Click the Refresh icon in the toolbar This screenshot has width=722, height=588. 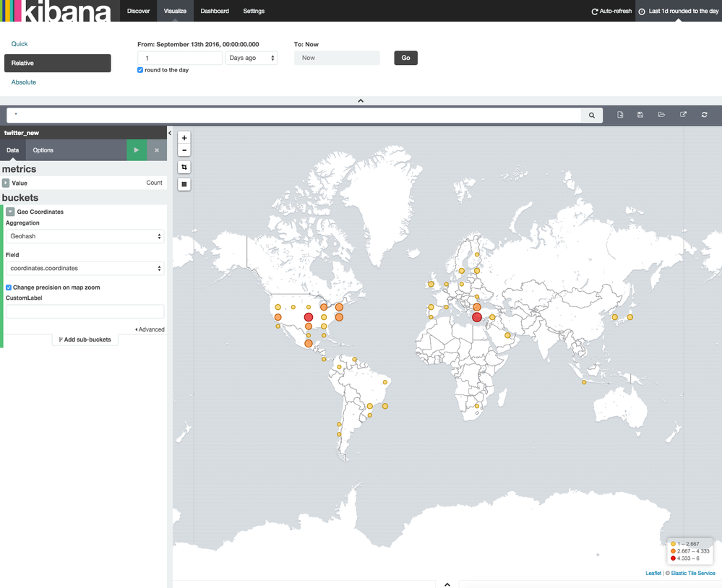pos(705,114)
